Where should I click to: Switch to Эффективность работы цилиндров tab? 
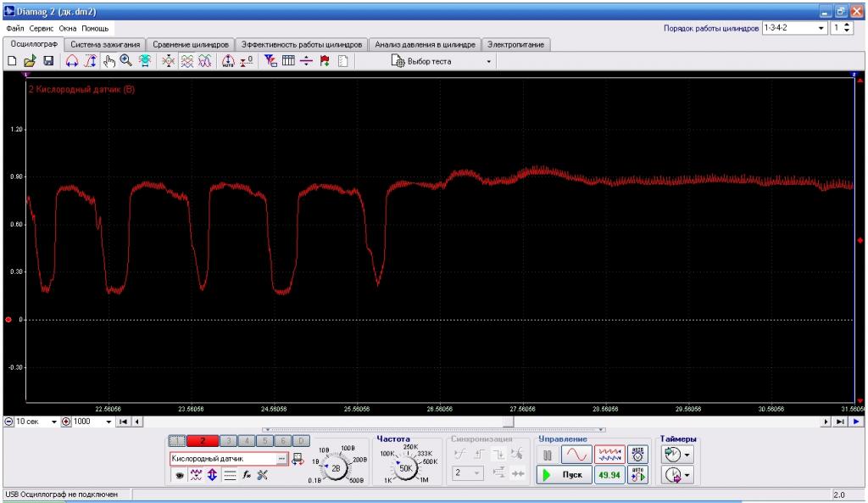301,45
